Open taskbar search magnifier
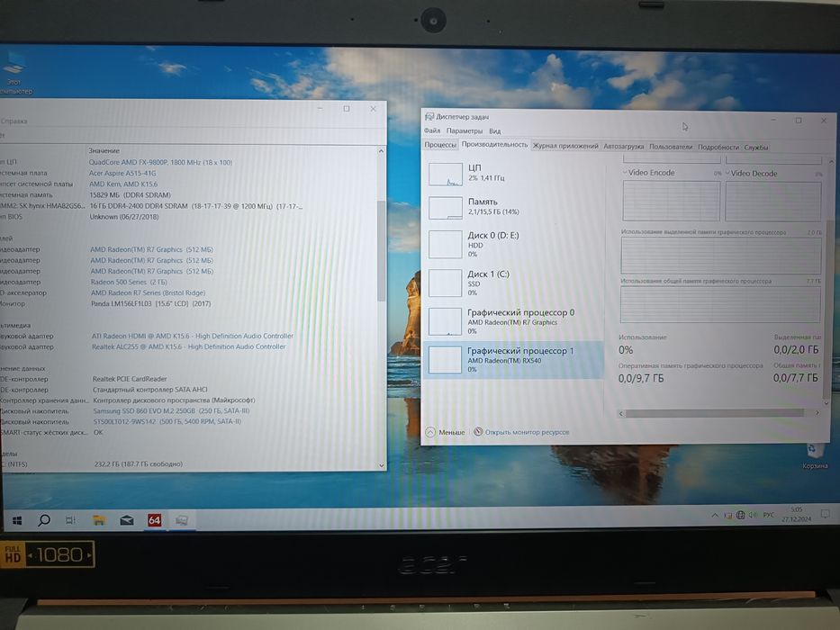This screenshot has width=840, height=630. (44, 520)
